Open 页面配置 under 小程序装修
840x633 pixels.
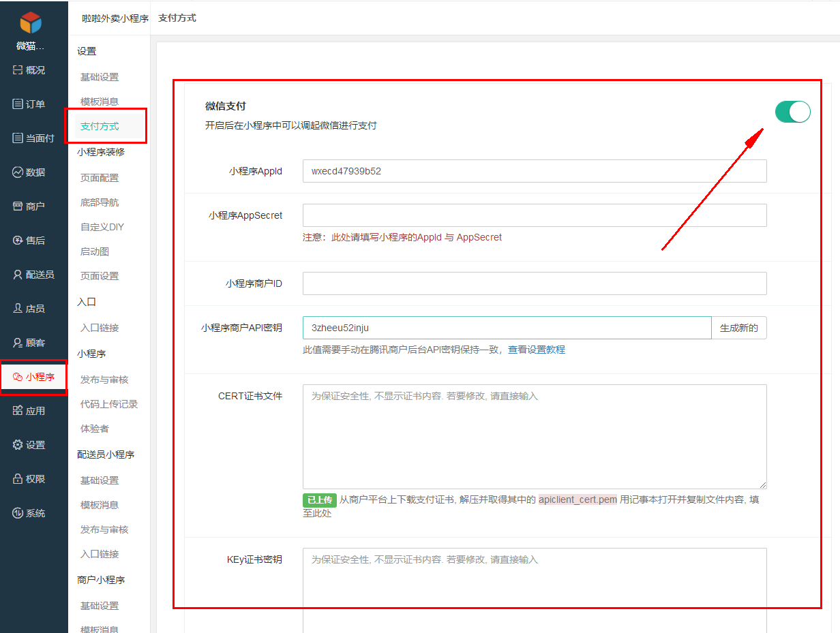[x=100, y=178]
